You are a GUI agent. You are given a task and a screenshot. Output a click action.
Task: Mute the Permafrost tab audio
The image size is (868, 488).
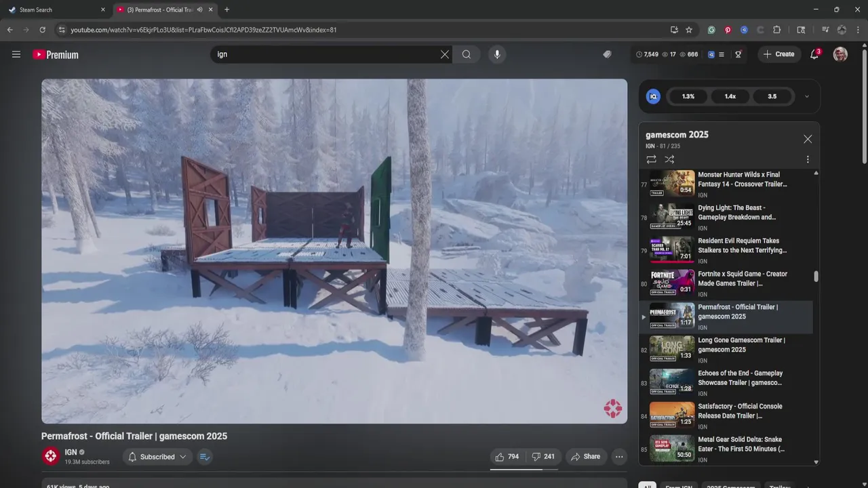[x=199, y=9]
